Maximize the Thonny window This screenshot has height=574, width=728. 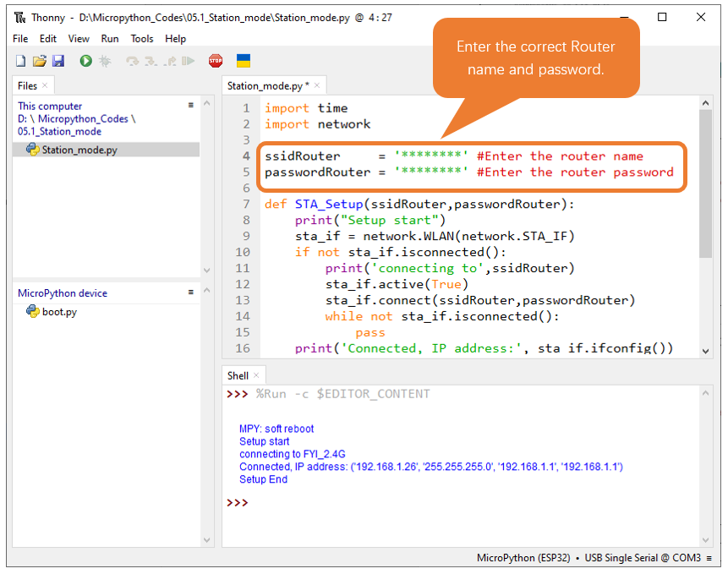pos(662,17)
